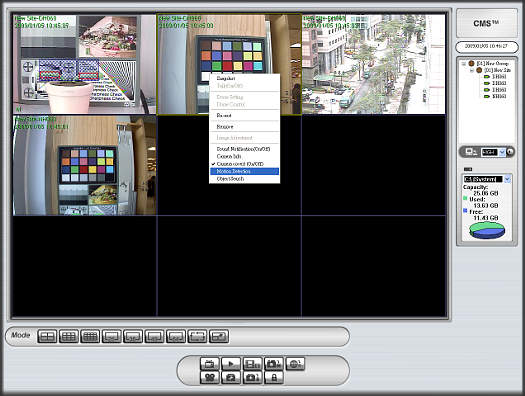Switch to the four-split view mode
The height and width of the screenshot is (396, 525).
click(x=47, y=336)
